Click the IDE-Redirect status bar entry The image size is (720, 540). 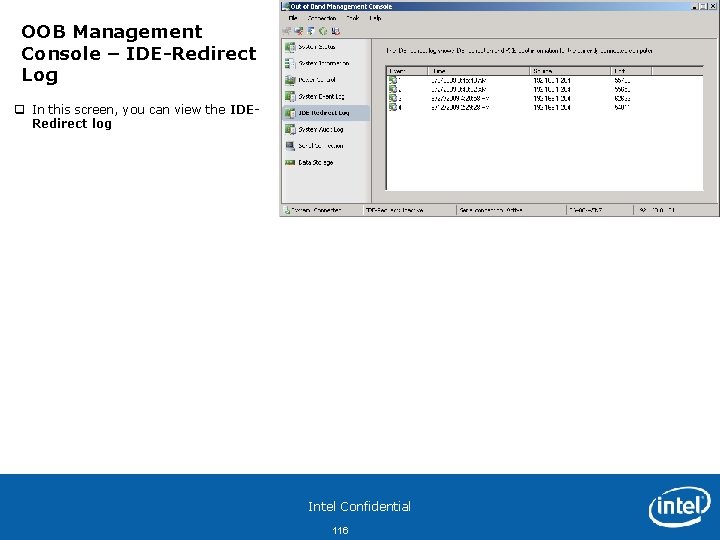tap(410, 210)
